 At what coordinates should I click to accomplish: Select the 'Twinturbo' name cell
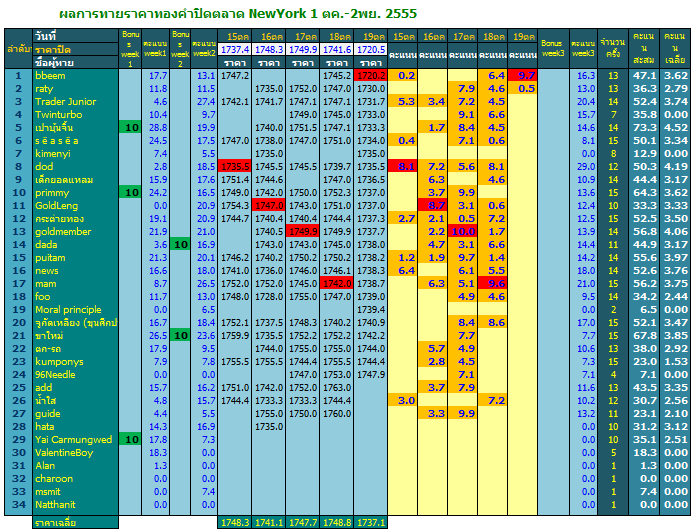[75, 114]
